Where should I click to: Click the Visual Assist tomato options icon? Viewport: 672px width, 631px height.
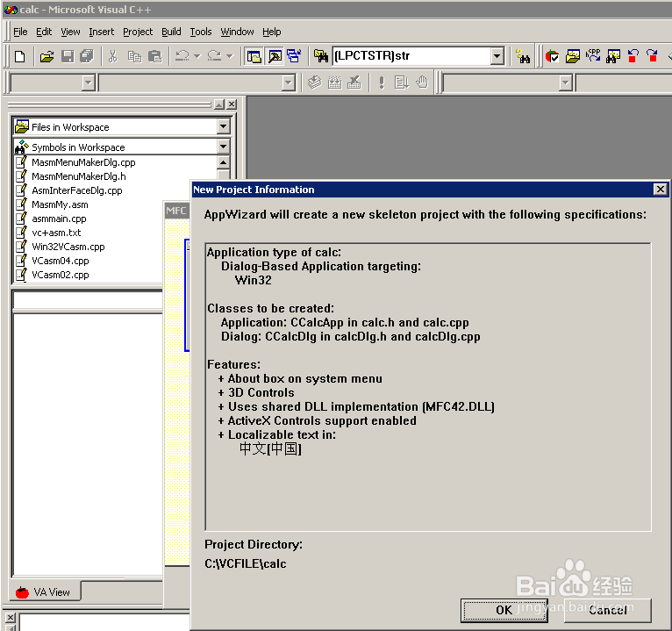pyautogui.click(x=552, y=56)
